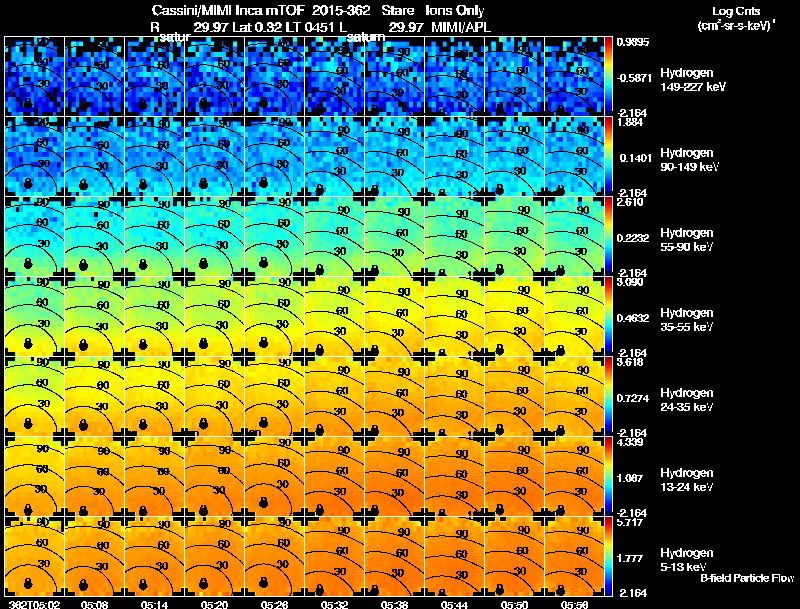
Task: Click the 05:32 time axis label
Action: [x=334, y=604]
